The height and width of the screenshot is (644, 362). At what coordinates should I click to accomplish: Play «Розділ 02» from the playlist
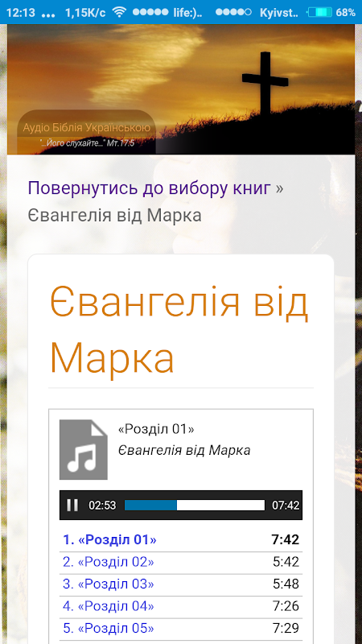click(109, 562)
